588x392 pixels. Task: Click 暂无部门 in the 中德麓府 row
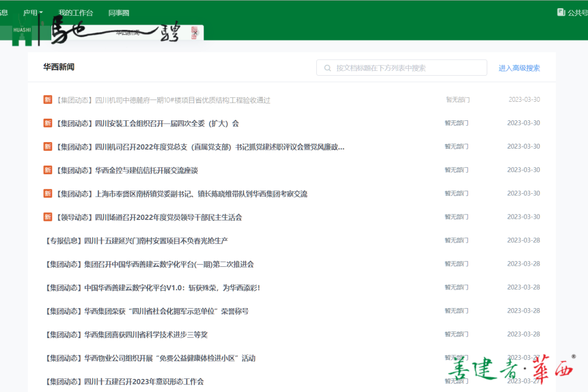tap(457, 100)
